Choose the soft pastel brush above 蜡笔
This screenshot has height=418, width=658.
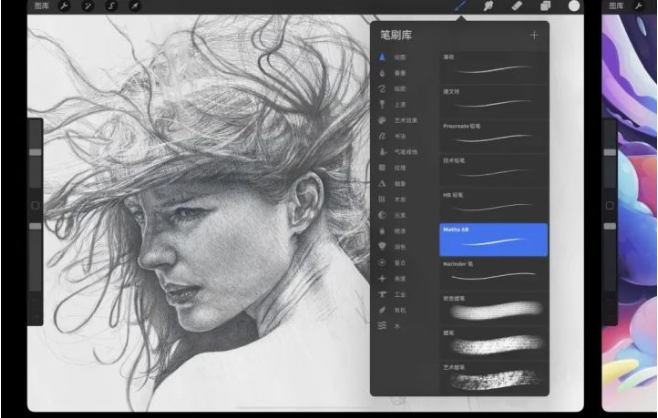(494, 308)
